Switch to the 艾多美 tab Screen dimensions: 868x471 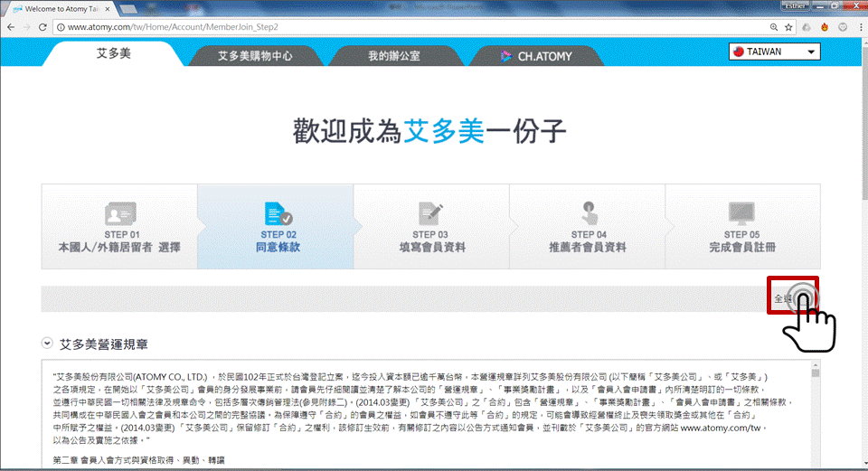click(114, 53)
